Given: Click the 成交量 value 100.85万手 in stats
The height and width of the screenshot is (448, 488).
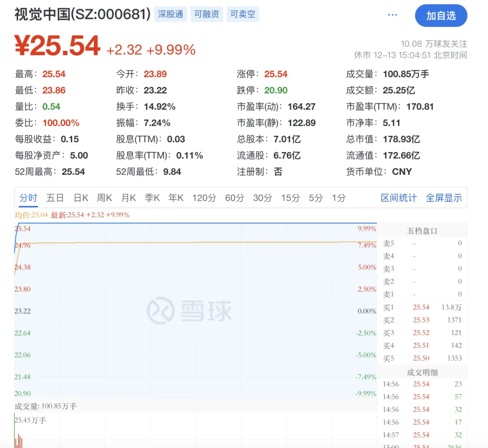Looking at the screenshot, I should click(x=406, y=74).
